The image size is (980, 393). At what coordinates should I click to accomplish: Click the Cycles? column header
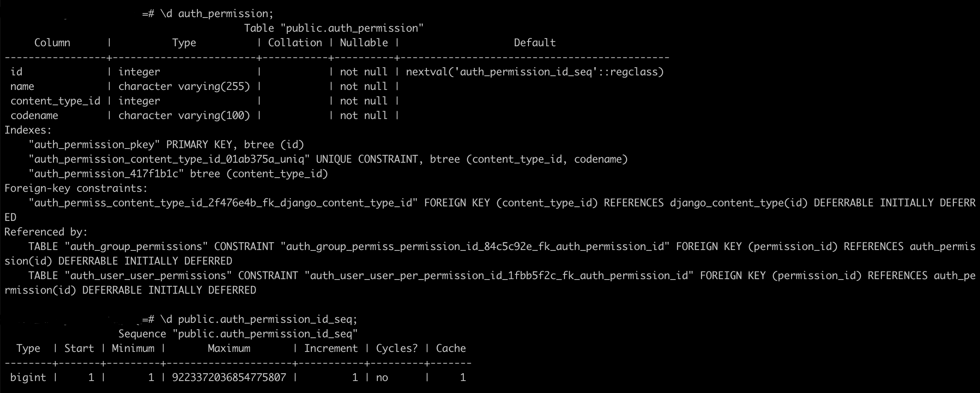coord(397,348)
